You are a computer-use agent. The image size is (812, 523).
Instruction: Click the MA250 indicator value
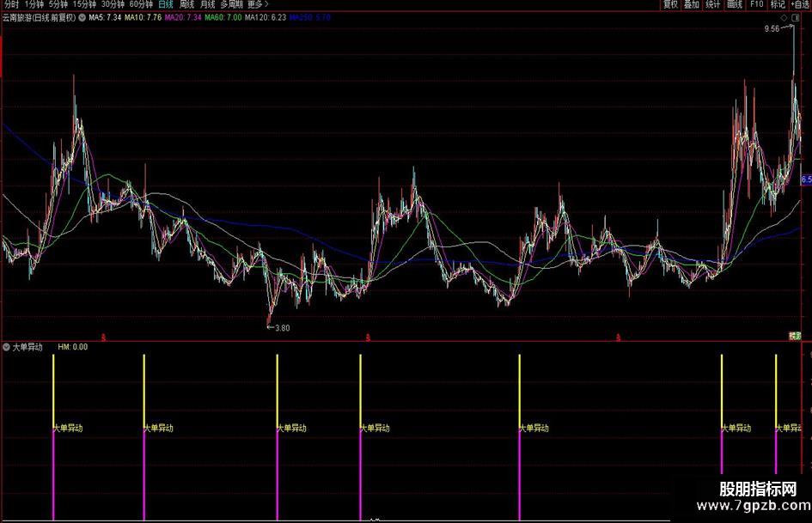pos(309,18)
